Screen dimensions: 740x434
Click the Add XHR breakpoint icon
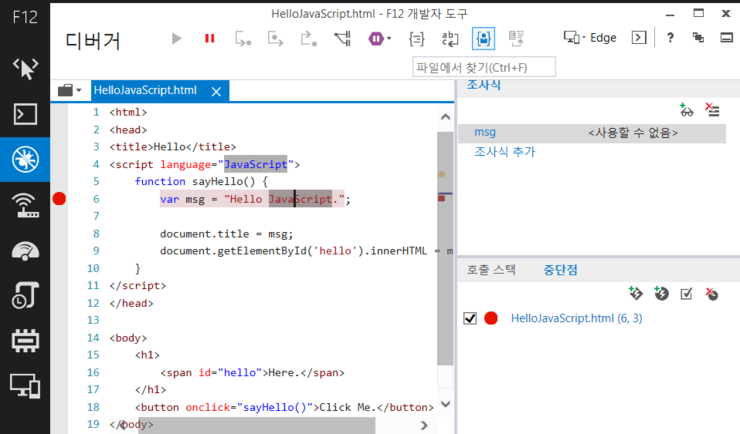661,293
